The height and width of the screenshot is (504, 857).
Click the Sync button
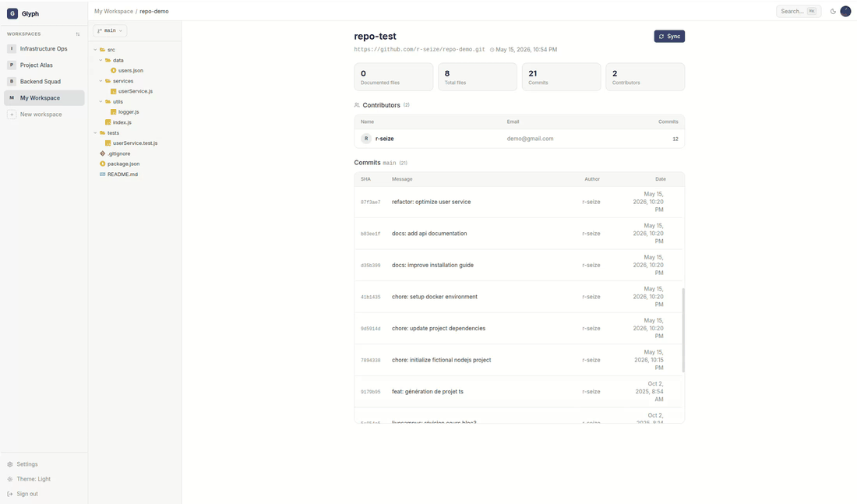(x=669, y=36)
